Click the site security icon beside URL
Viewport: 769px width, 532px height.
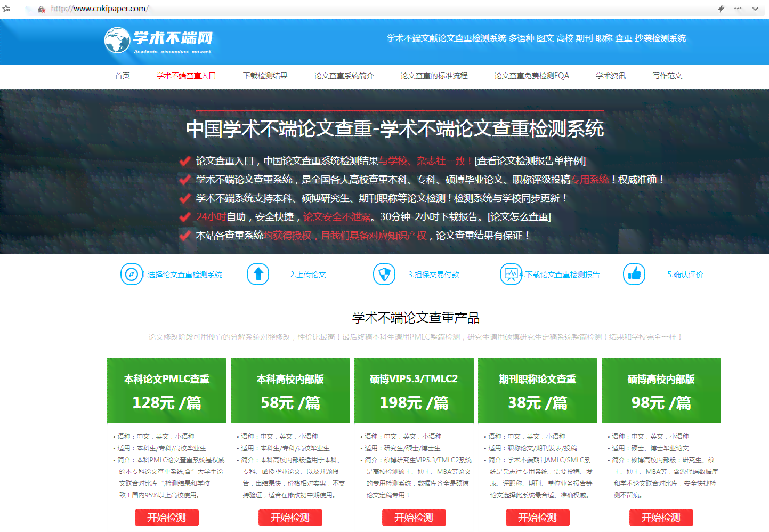pyautogui.click(x=42, y=9)
